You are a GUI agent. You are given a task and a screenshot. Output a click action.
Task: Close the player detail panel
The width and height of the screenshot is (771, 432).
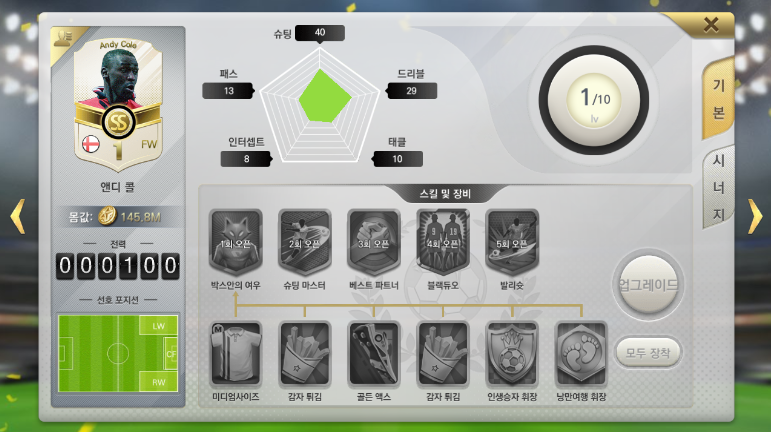click(711, 25)
